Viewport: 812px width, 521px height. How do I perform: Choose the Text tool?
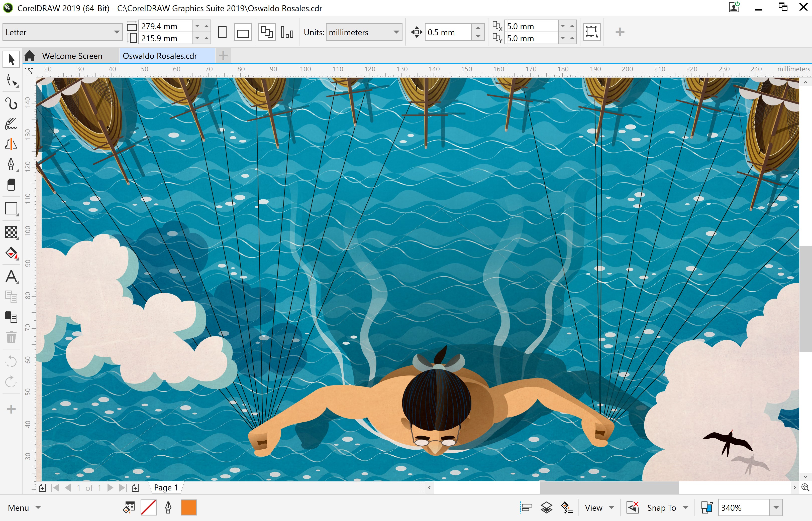[x=11, y=277]
